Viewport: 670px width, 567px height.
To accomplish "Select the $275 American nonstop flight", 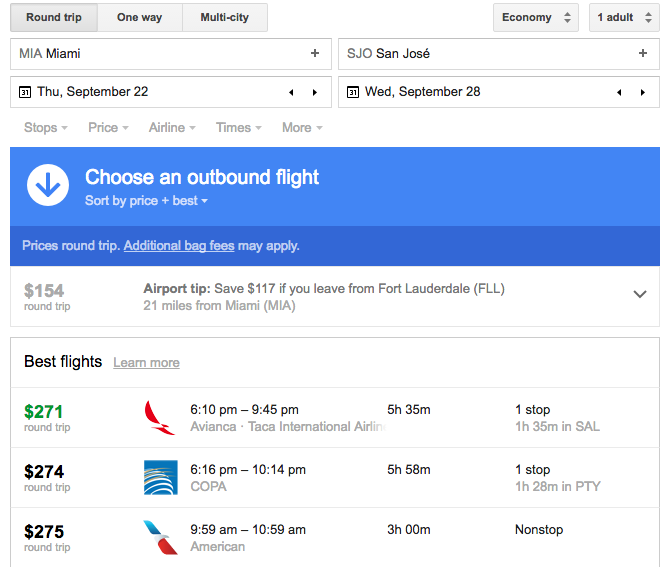I will [x=335, y=538].
